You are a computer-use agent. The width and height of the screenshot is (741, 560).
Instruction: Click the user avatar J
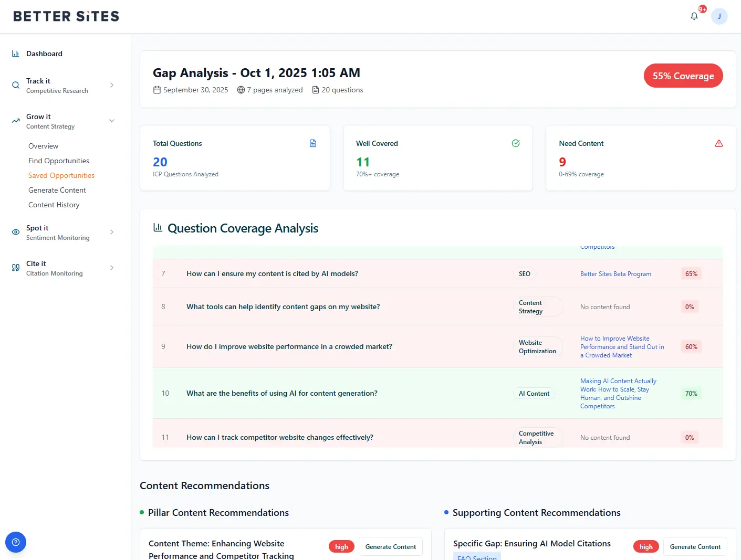point(719,16)
